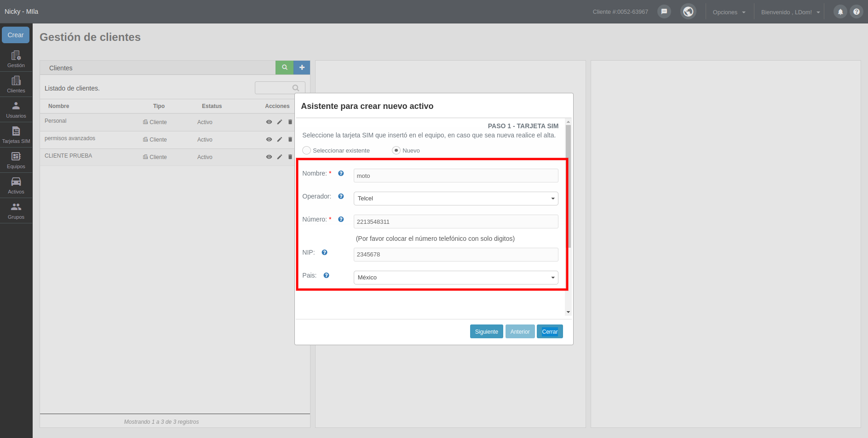Open the notifications bell icon
Image resolution: width=868 pixels, height=438 pixels.
click(840, 12)
